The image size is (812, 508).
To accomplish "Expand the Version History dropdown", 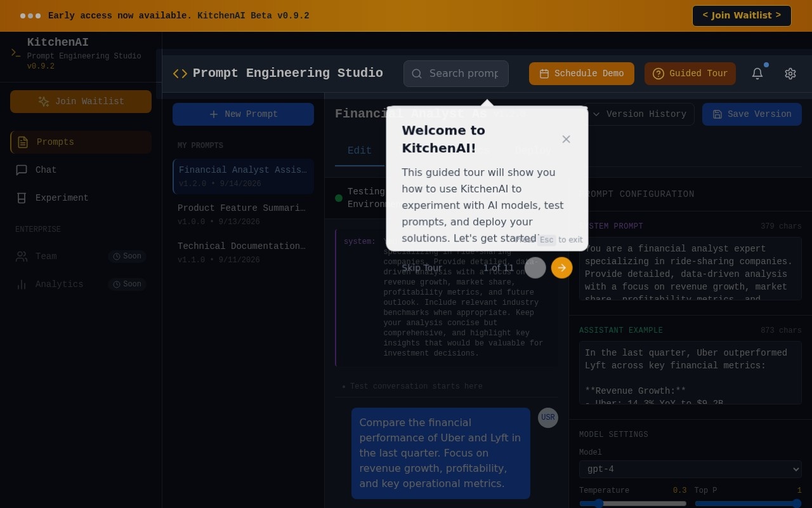I will (639, 114).
